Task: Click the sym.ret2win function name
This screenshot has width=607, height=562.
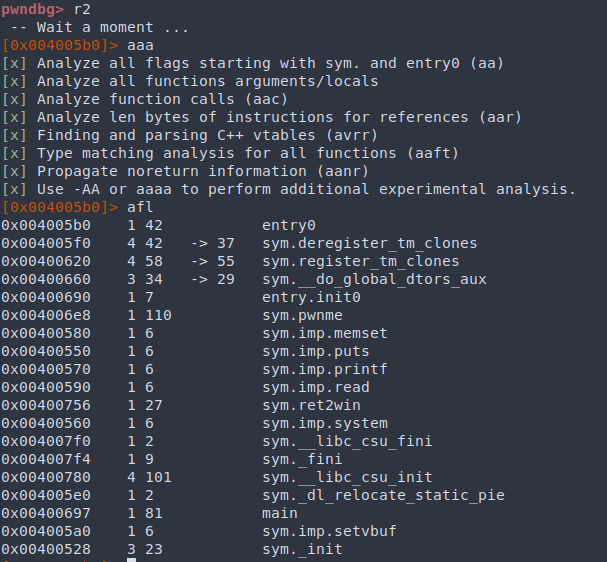Action: (311, 405)
